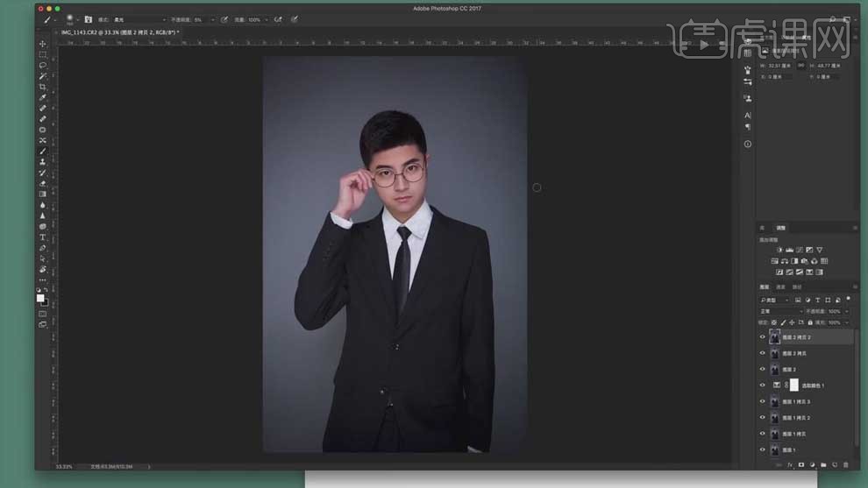Open the layer blend mode dropdown 正常
This screenshot has height=488, width=868.
coord(780,312)
